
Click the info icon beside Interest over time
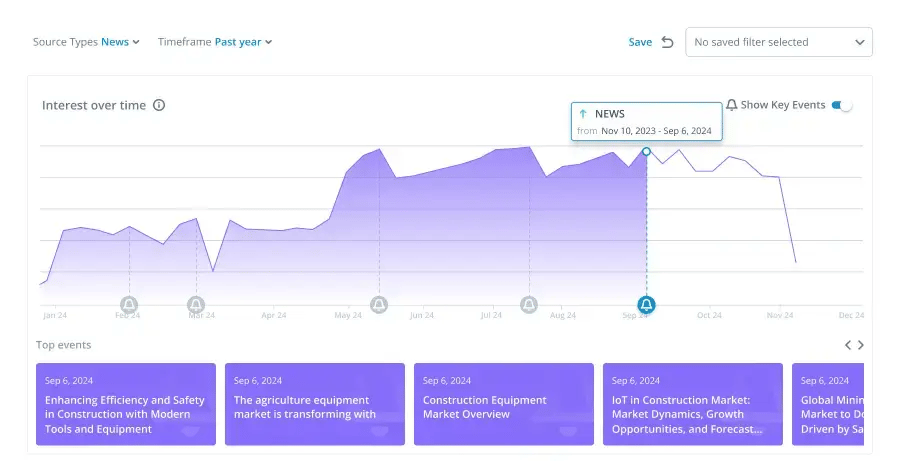(x=159, y=105)
